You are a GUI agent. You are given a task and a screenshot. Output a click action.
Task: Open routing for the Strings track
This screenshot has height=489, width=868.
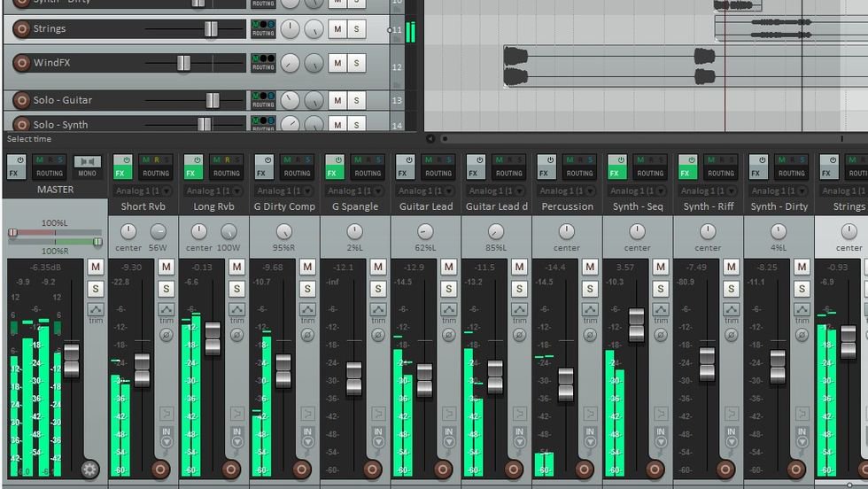(x=263, y=28)
